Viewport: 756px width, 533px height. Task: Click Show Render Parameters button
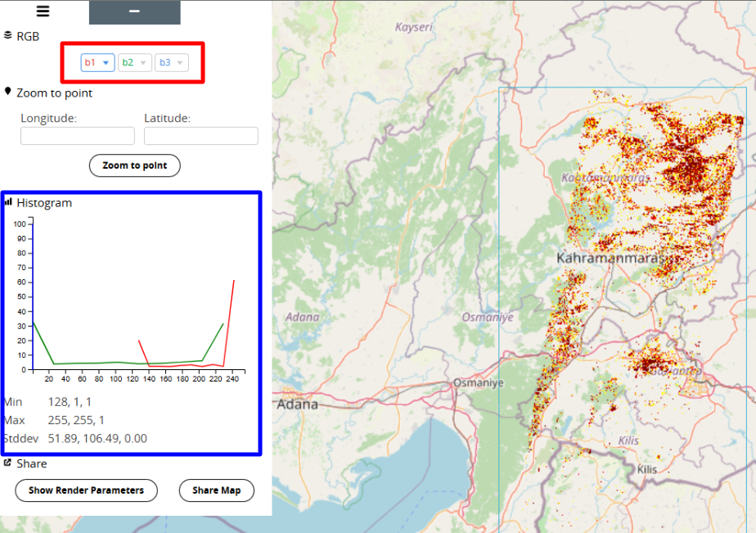tap(86, 490)
